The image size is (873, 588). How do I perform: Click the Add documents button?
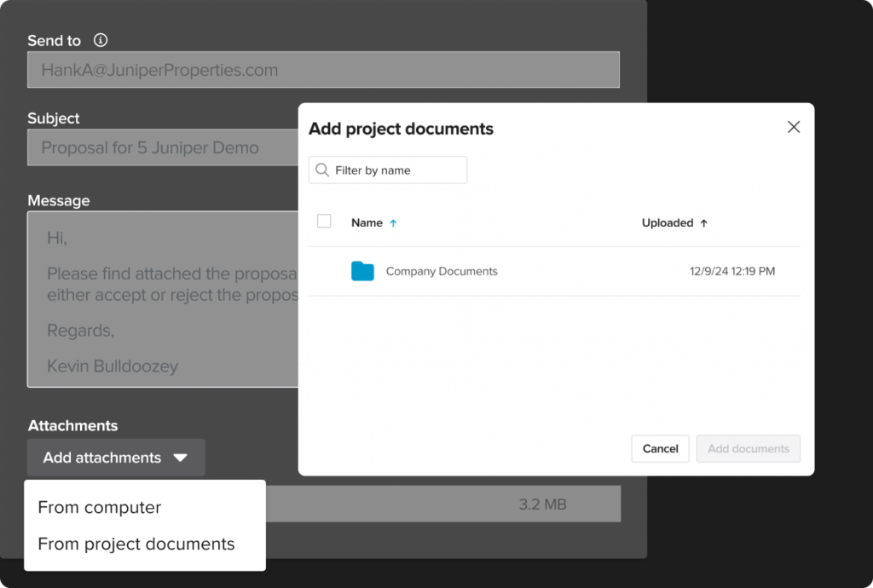tap(748, 448)
